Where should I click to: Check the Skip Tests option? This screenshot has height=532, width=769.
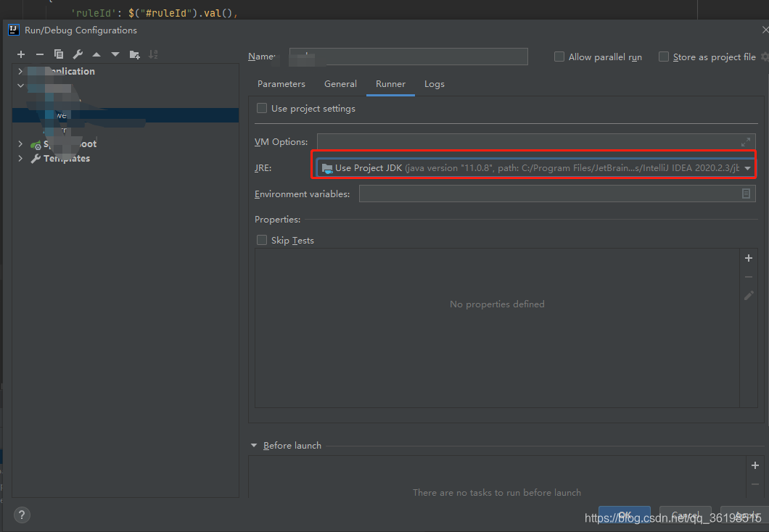coord(262,240)
